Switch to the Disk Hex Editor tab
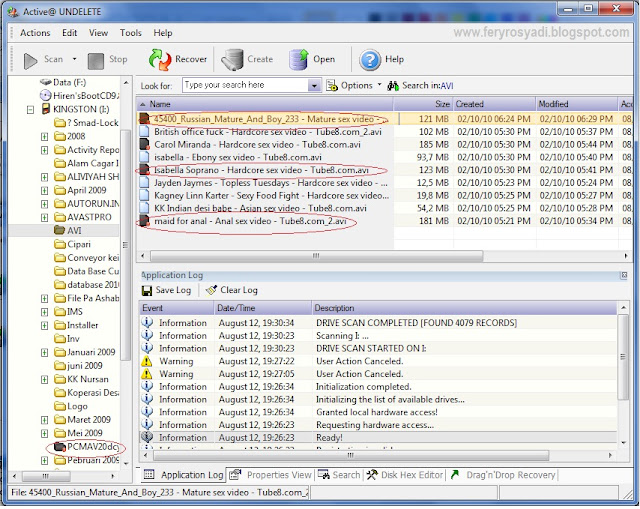 (x=405, y=475)
